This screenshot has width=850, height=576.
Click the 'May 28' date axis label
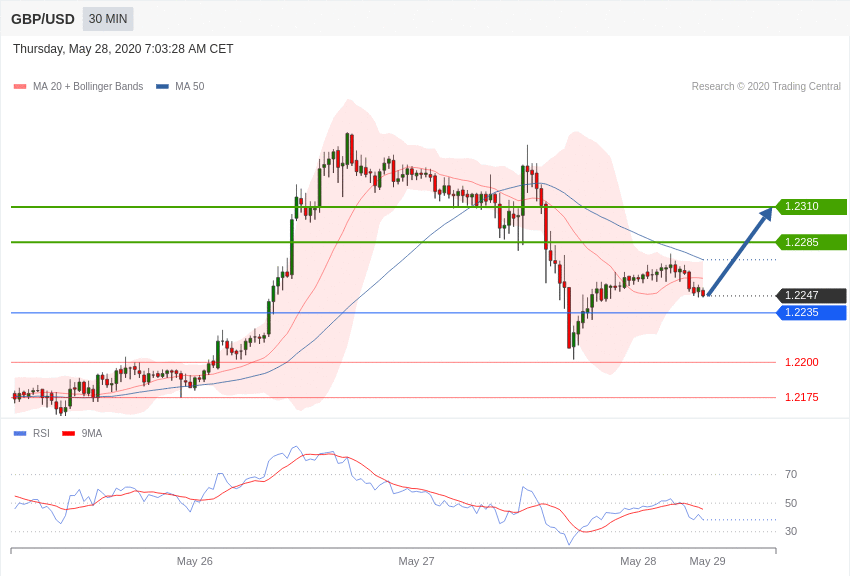[x=638, y=561]
